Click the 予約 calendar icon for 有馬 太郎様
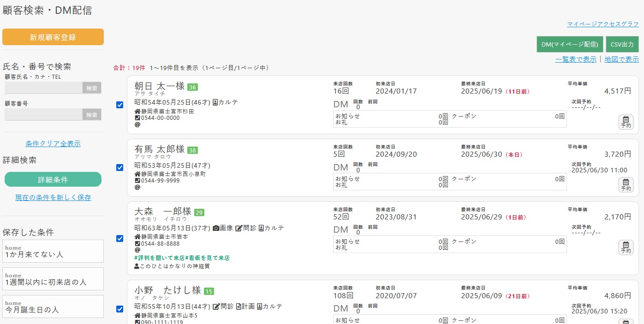 (626, 185)
